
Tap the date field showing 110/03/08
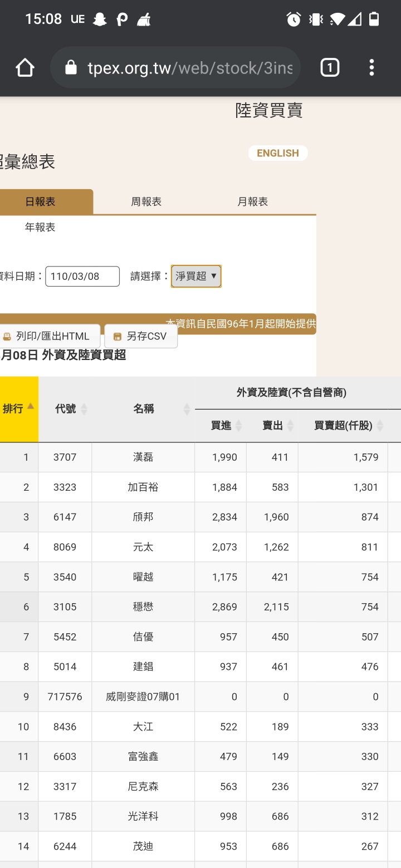click(82, 276)
